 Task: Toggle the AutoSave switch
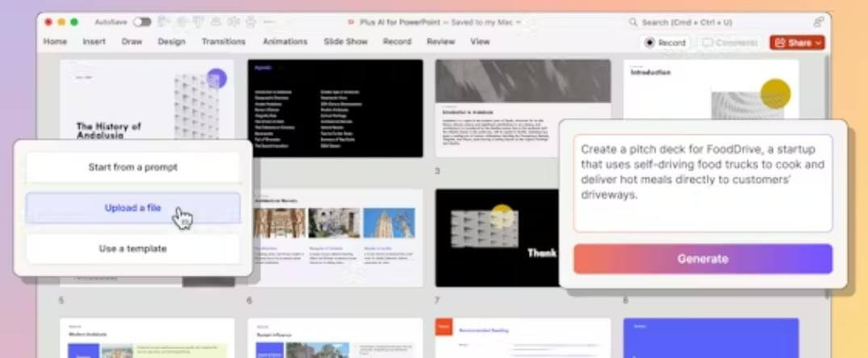142,22
